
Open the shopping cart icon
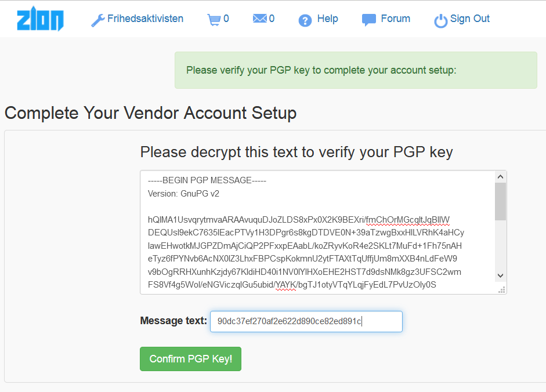[214, 20]
